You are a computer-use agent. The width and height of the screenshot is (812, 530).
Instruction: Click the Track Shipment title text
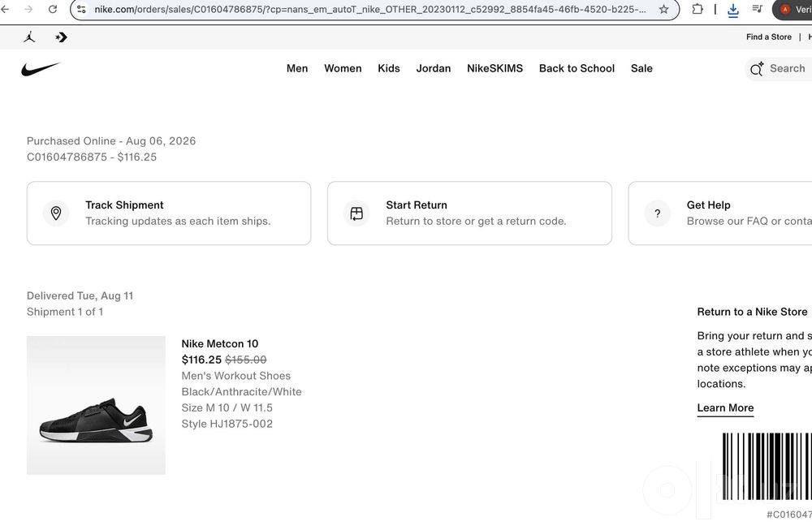(124, 205)
